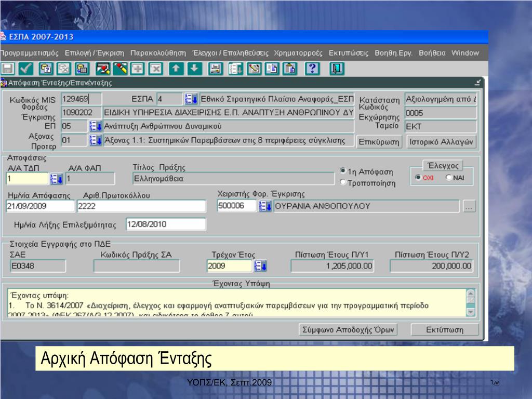
Task: Click the Enter Query toolbar icon
Action: click(46, 69)
